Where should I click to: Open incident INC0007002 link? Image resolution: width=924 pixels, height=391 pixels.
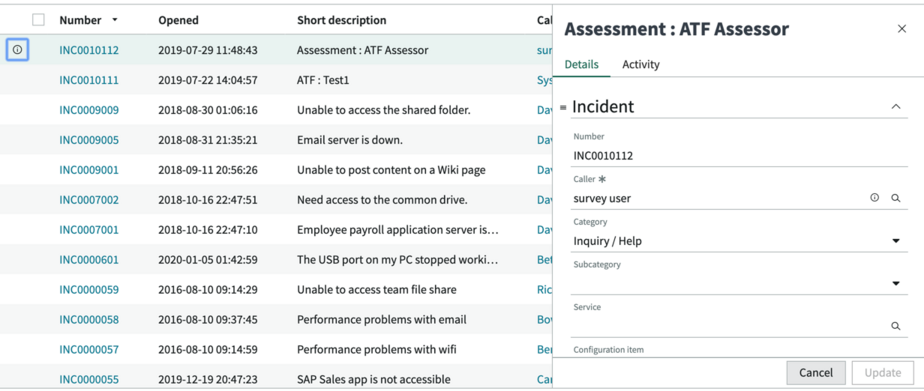click(89, 200)
